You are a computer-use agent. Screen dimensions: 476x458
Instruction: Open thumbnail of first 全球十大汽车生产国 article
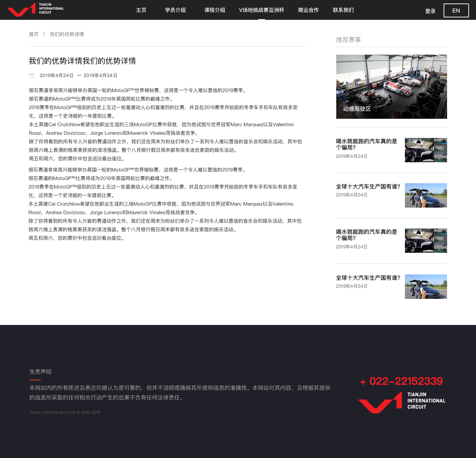pos(426,195)
